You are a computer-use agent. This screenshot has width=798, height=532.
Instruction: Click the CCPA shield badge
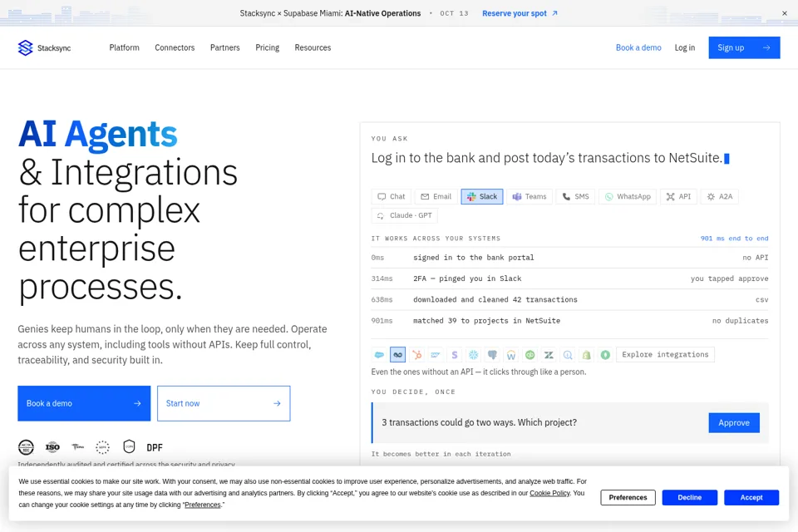coord(130,446)
